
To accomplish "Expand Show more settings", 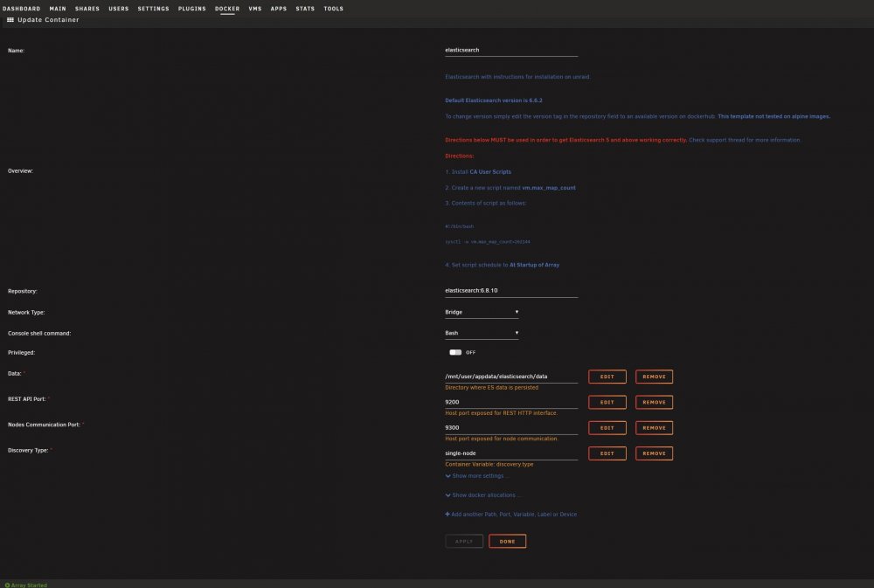I will point(476,475).
